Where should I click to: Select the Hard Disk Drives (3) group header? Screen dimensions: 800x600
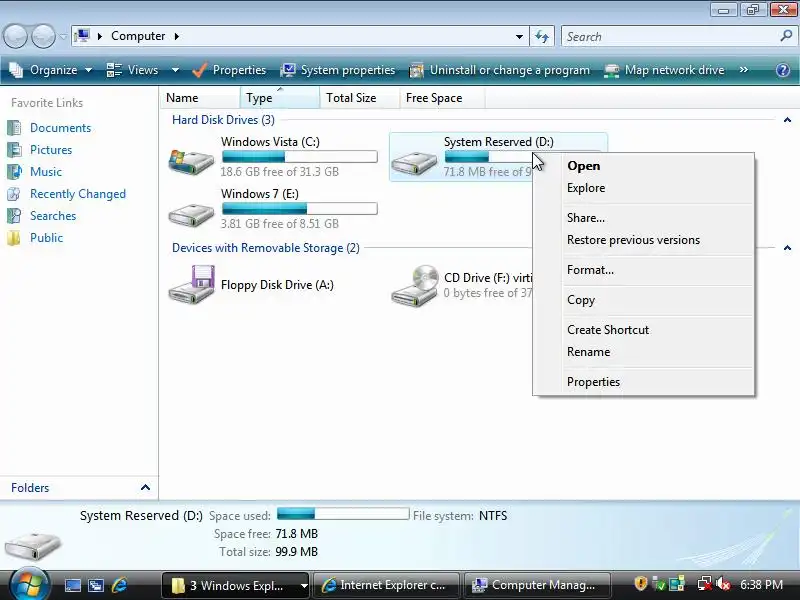coord(223,120)
